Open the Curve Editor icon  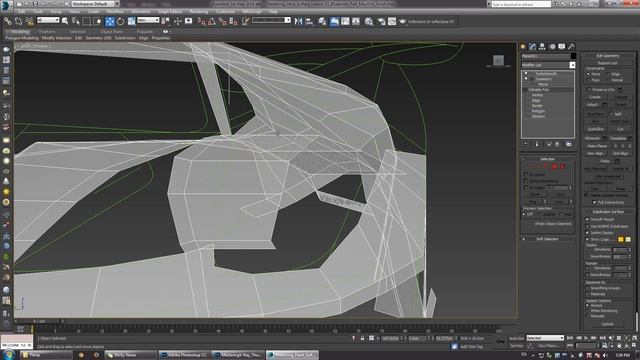(x=345, y=21)
